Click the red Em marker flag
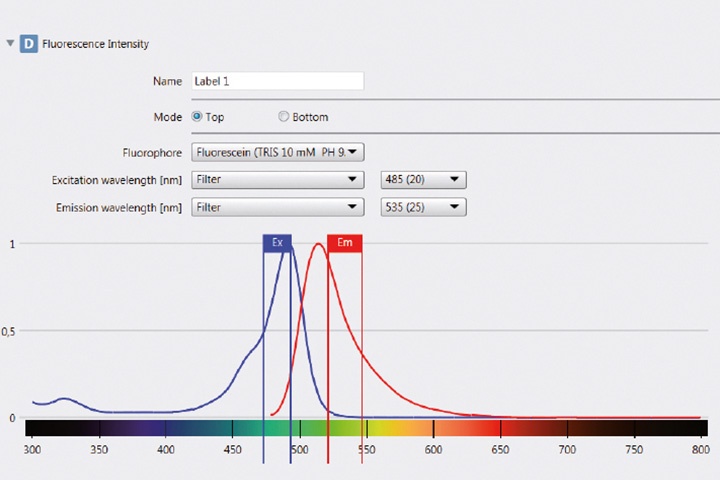 point(344,243)
